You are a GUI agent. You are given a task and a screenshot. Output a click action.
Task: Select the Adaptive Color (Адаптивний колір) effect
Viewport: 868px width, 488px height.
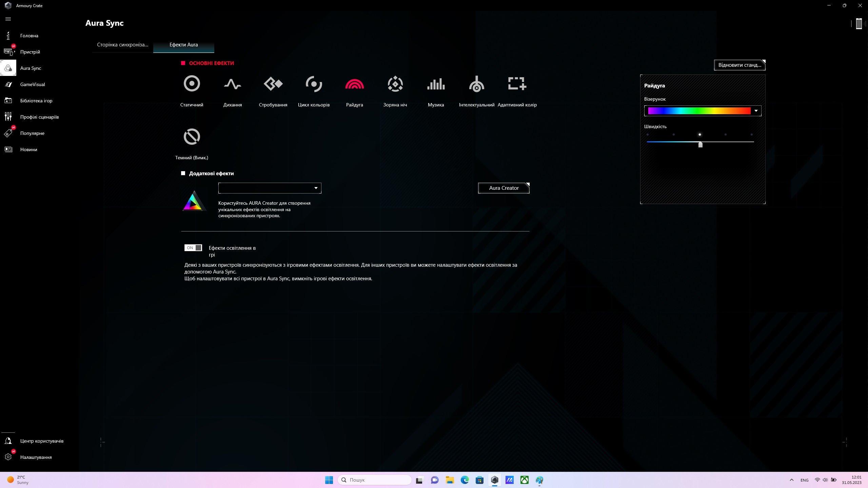517,83
